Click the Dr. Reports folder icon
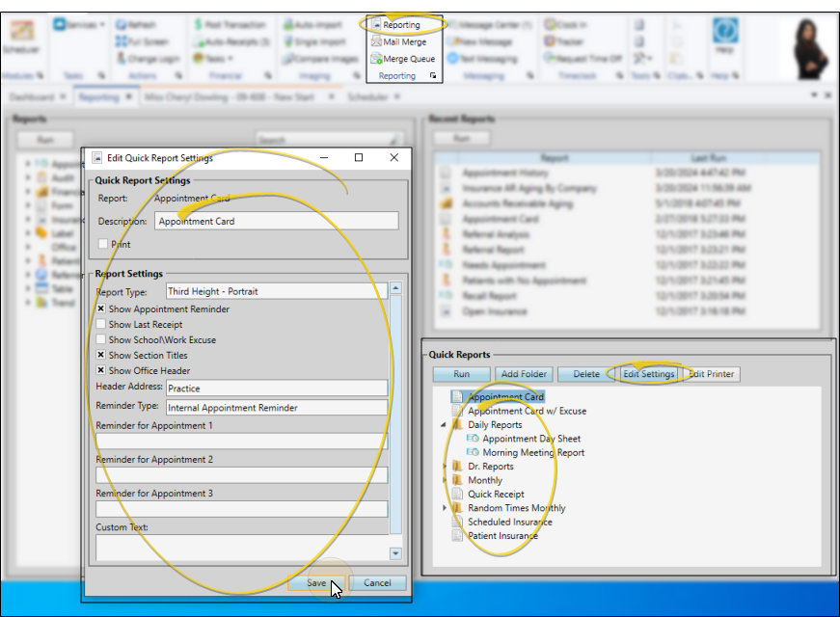This screenshot has width=840, height=617. click(x=458, y=467)
